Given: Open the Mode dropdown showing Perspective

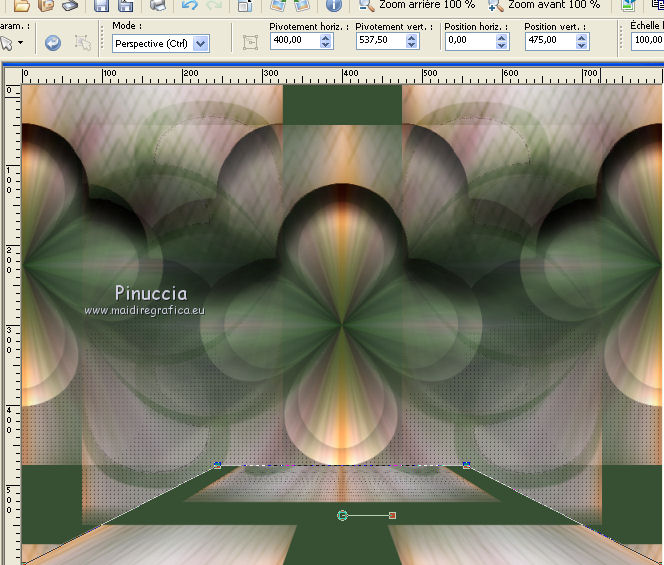Looking at the screenshot, I should [201, 43].
